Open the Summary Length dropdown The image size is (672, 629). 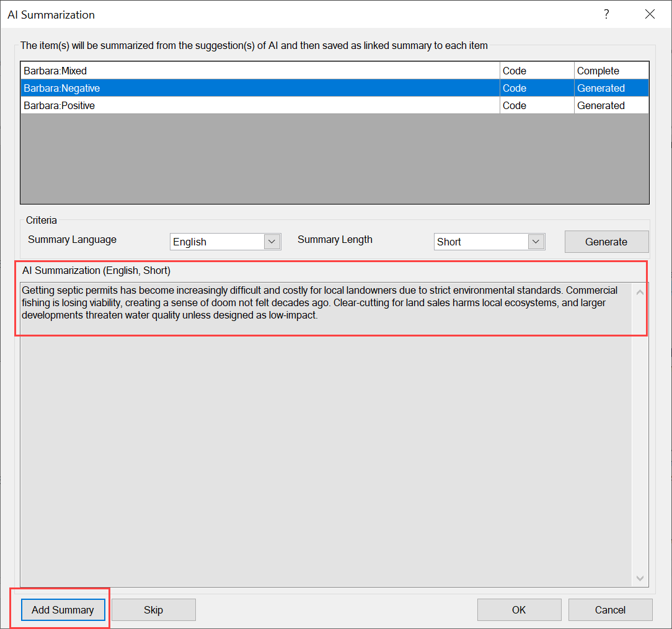536,242
